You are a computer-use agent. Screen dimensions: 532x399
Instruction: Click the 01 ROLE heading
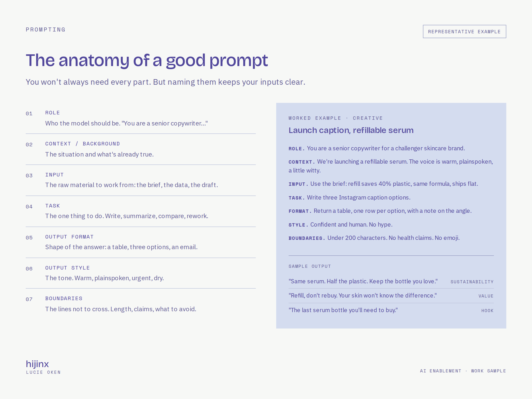click(53, 113)
